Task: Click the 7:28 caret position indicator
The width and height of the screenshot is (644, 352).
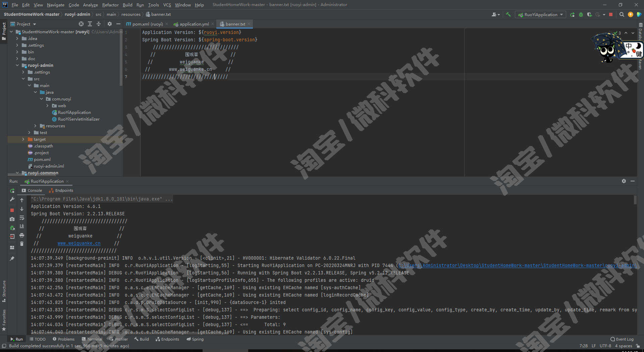Action: click(x=583, y=346)
